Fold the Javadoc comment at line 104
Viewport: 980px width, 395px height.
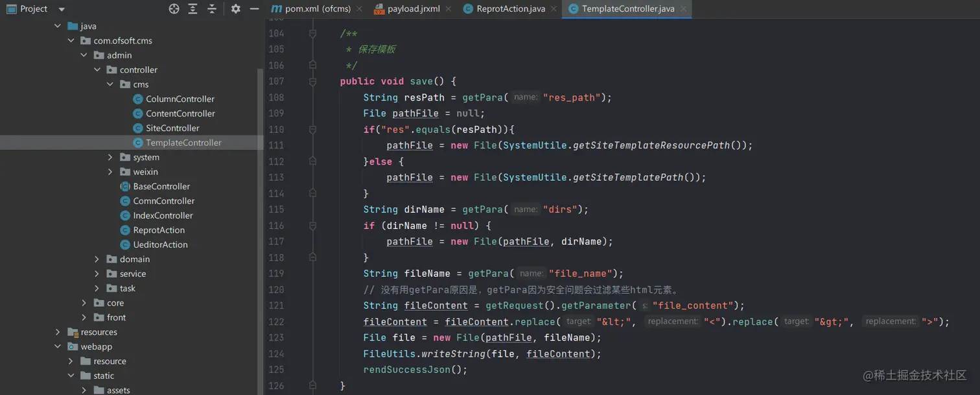click(x=312, y=33)
